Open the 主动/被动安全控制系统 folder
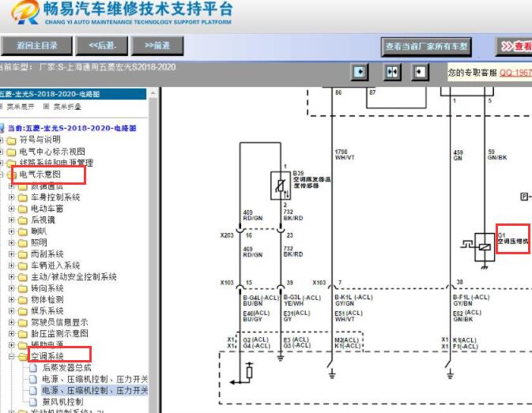Screen dimensions: 532x413 point(74,277)
